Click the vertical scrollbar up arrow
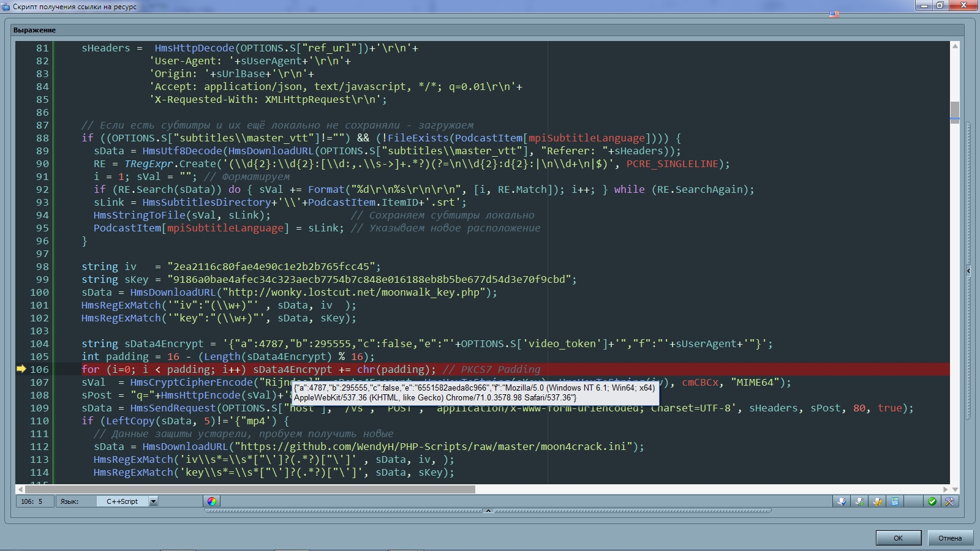 pos(955,47)
